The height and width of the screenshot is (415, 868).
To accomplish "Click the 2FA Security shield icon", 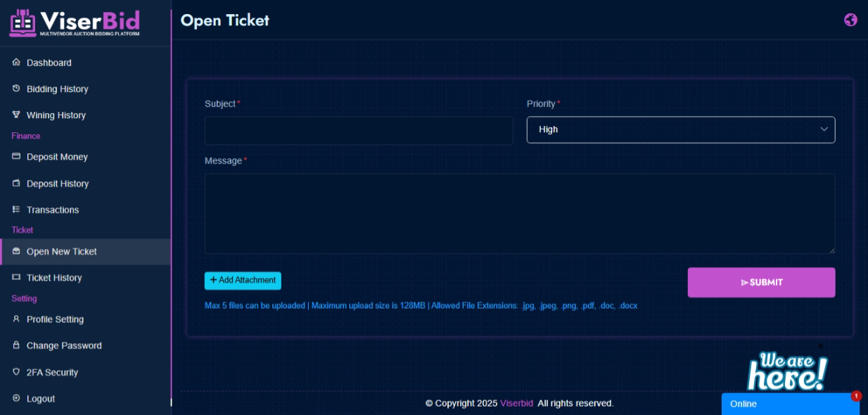I will pos(16,372).
